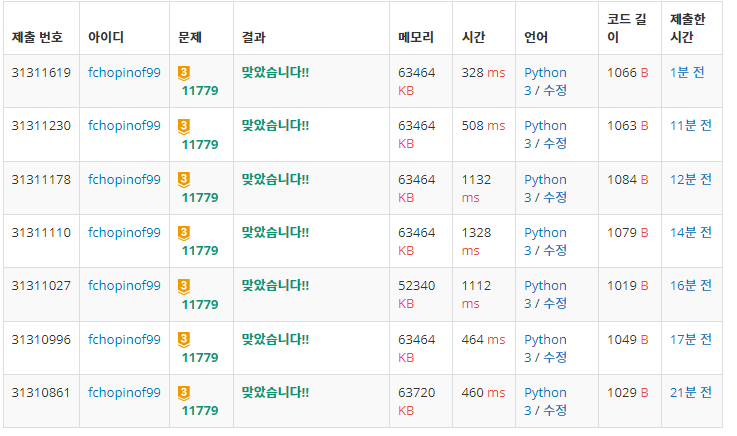Screen dimensions: 737x436
Task: Click 수정 edit link in row 31311178
Action: pyautogui.click(x=555, y=197)
